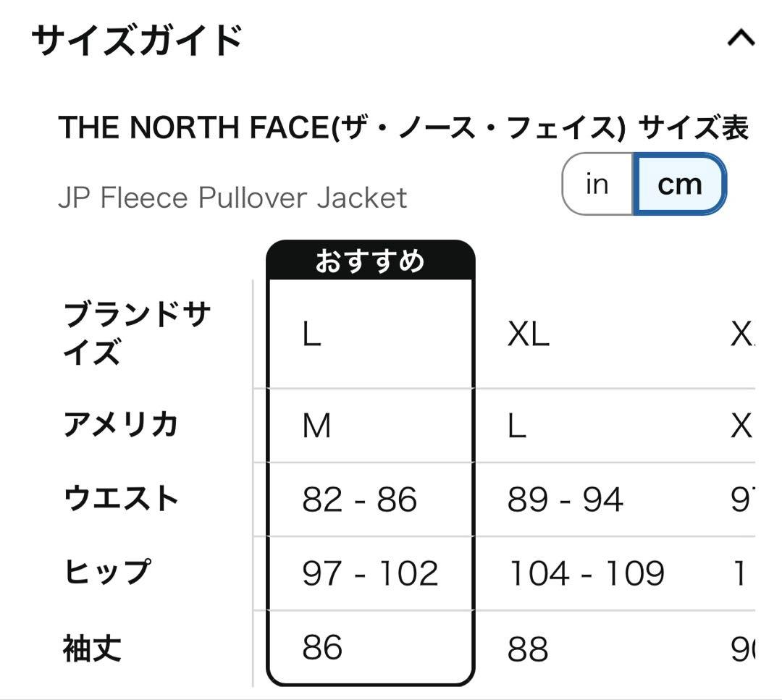
Task: Click waist value 89 - 94
Action: [565, 499]
